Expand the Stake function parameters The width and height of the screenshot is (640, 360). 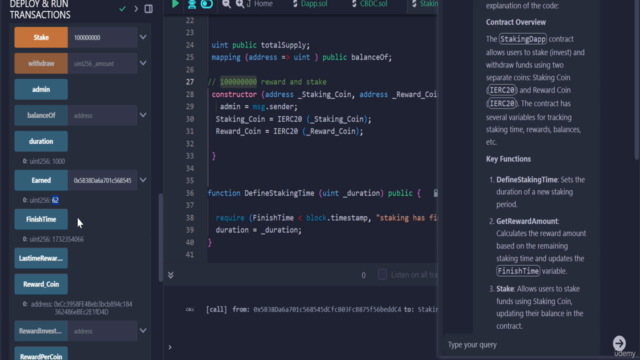point(143,37)
